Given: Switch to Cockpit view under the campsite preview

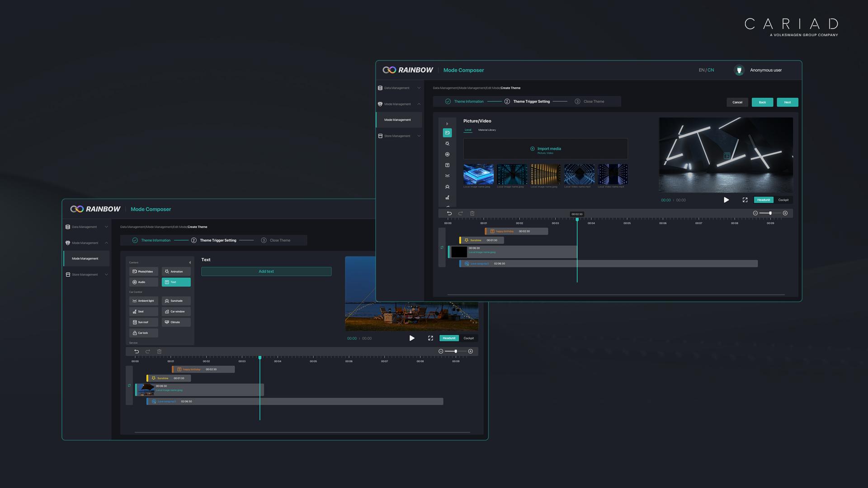Looking at the screenshot, I should [x=468, y=338].
